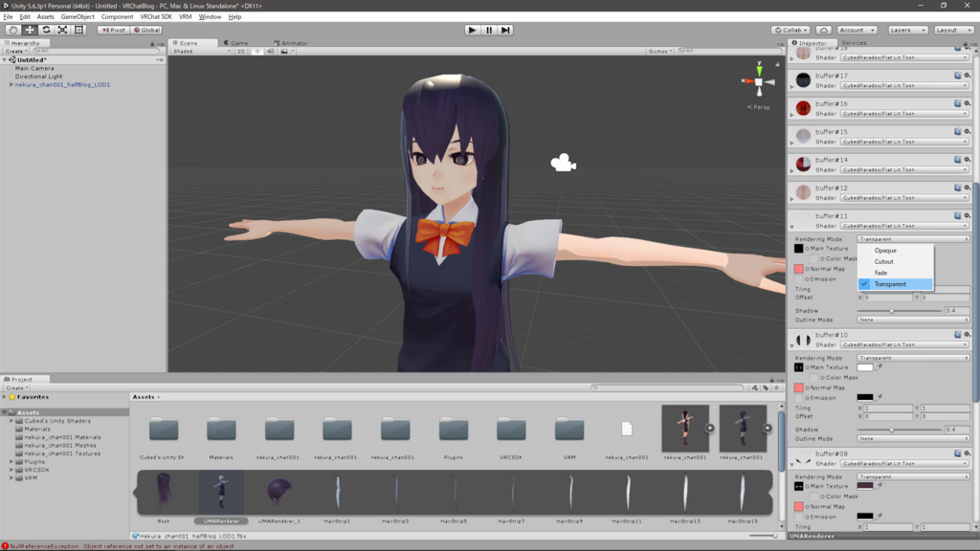Toggle scene audio button
The image size is (980, 551).
click(271, 52)
